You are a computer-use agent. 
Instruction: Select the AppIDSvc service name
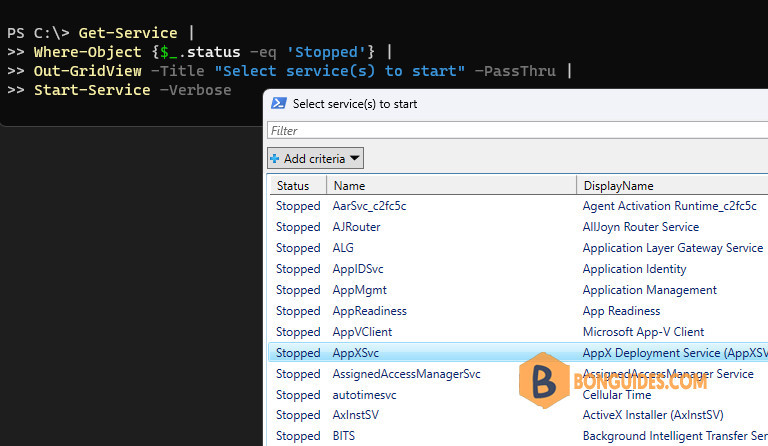pos(358,269)
